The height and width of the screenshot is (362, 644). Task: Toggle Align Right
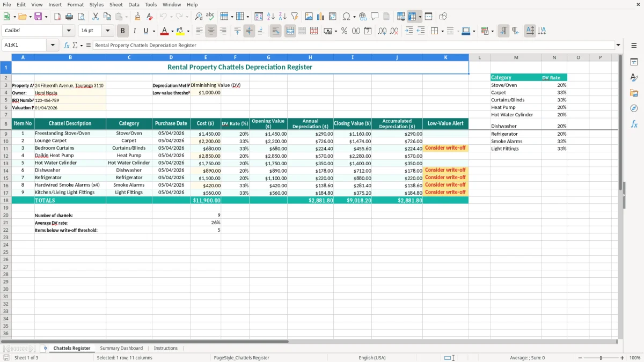(x=223, y=31)
